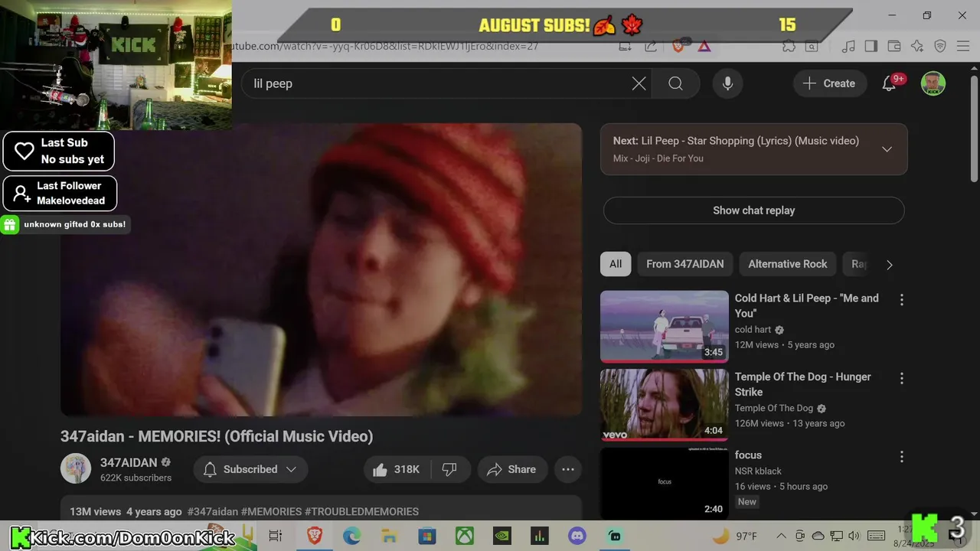Open 347AIDAN channel name link
980x551 pixels.
tap(129, 462)
